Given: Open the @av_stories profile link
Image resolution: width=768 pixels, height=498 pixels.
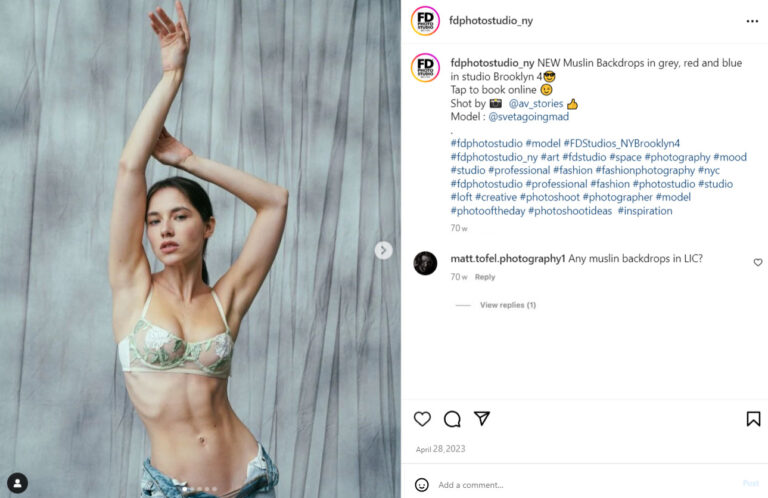Looking at the screenshot, I should 536,103.
